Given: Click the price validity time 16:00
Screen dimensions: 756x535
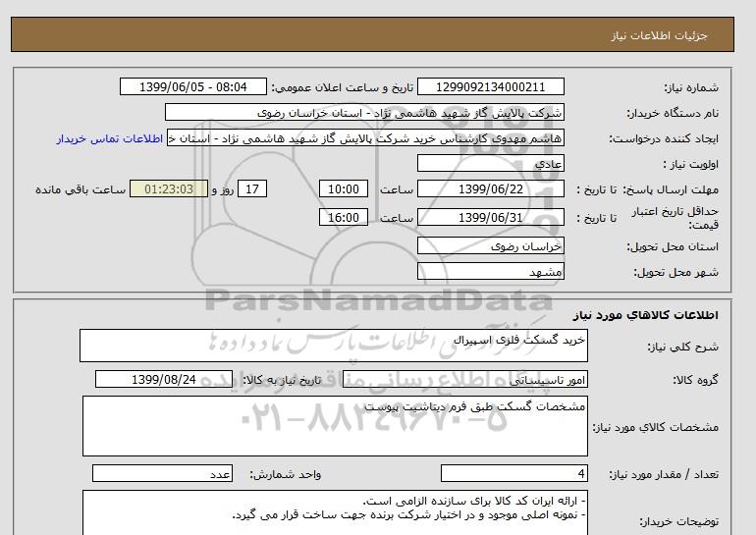Looking at the screenshot, I should 344,217.
